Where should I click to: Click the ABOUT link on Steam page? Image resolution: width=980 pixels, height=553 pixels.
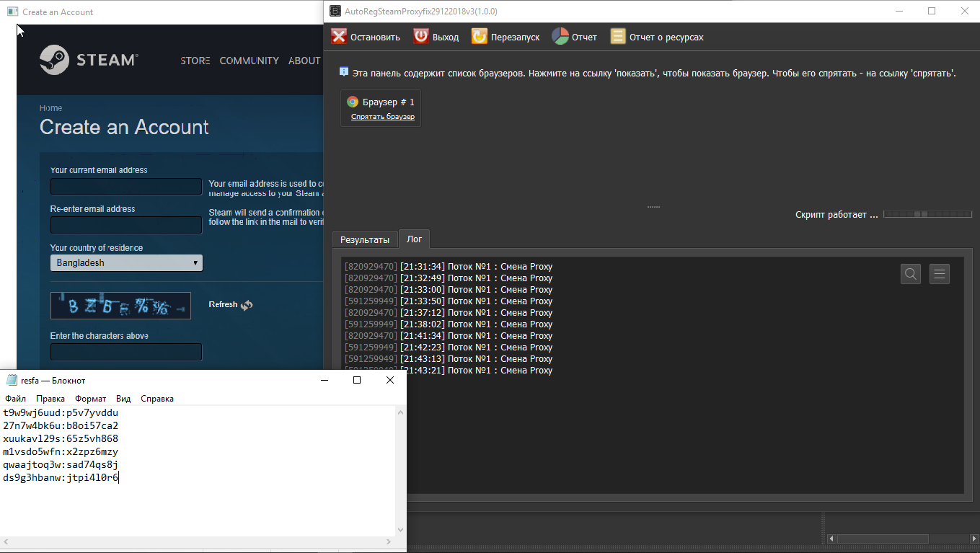[304, 61]
